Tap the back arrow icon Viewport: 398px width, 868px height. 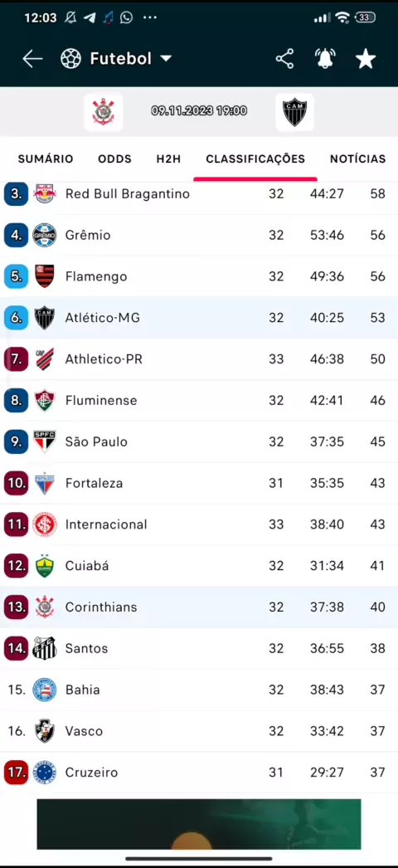(x=32, y=59)
